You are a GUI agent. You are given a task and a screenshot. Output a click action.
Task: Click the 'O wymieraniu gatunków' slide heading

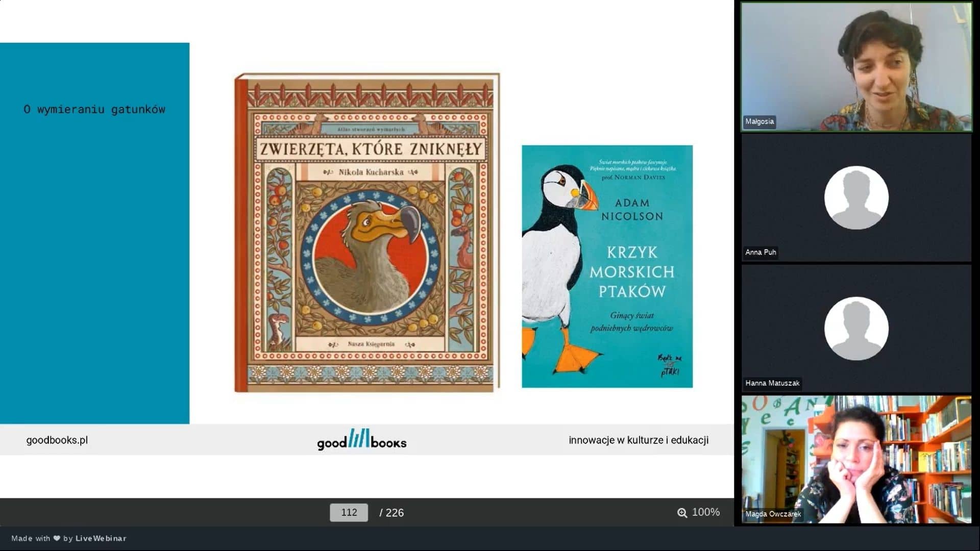coord(94,109)
